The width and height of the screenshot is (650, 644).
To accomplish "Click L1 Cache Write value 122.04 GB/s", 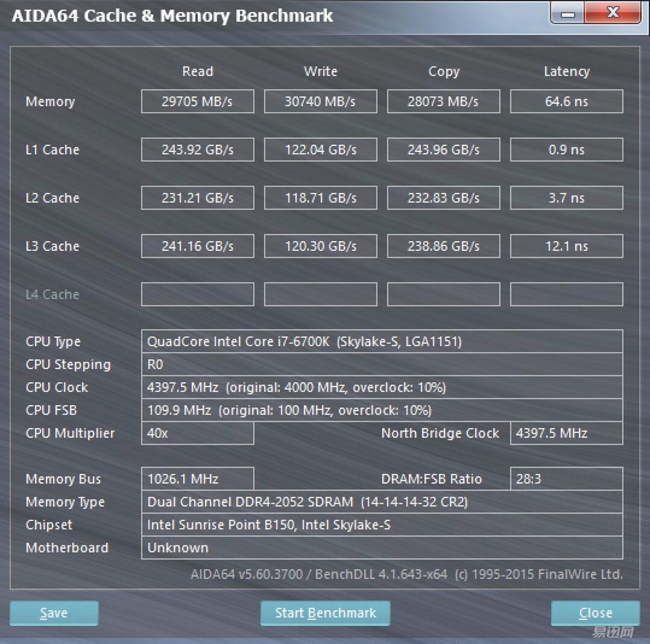I will 320,150.
